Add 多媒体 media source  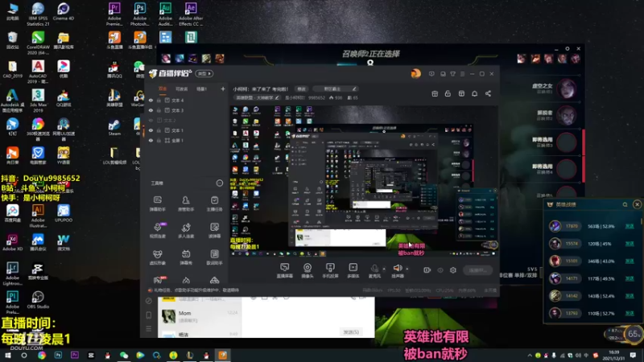353,270
